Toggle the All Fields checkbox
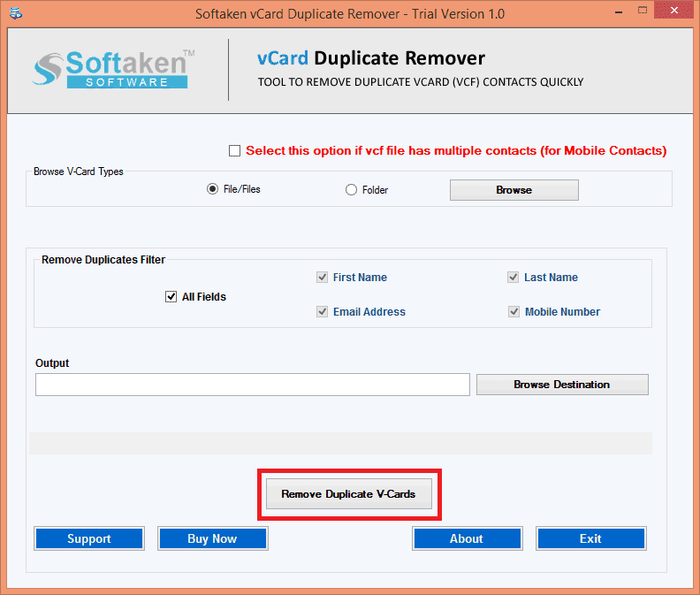This screenshot has width=700, height=595. [x=171, y=296]
